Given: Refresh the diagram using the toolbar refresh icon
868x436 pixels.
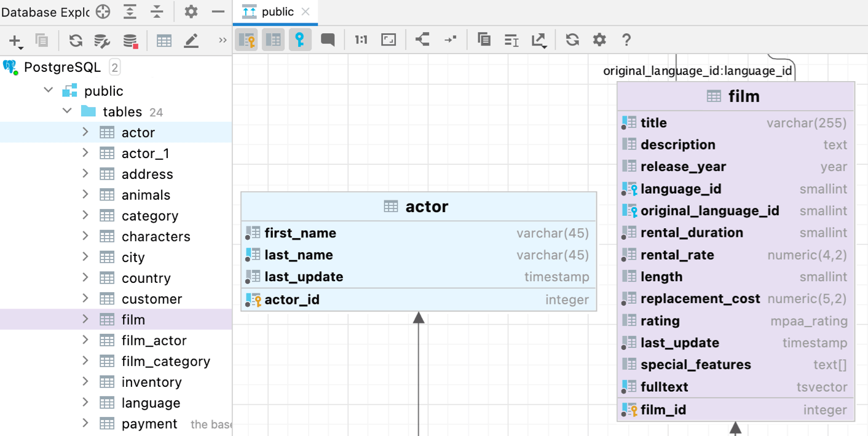Looking at the screenshot, I should (572, 40).
